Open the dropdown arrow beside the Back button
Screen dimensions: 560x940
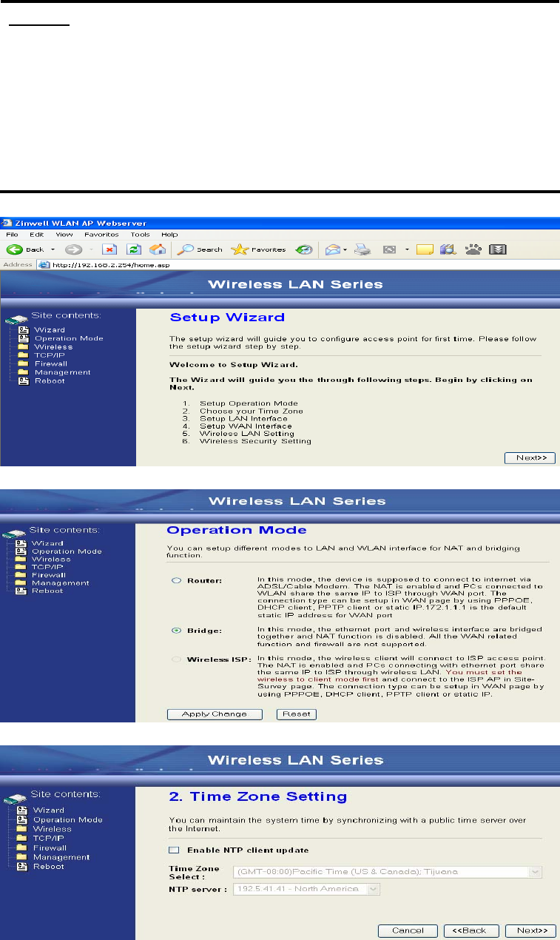[x=53, y=249]
